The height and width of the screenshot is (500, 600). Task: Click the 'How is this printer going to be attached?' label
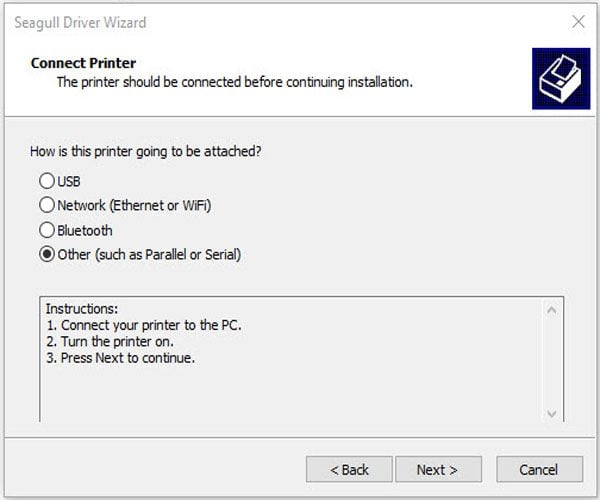click(147, 152)
